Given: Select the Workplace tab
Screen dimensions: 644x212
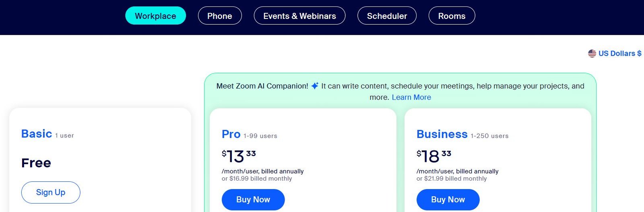Looking at the screenshot, I should pos(155,16).
